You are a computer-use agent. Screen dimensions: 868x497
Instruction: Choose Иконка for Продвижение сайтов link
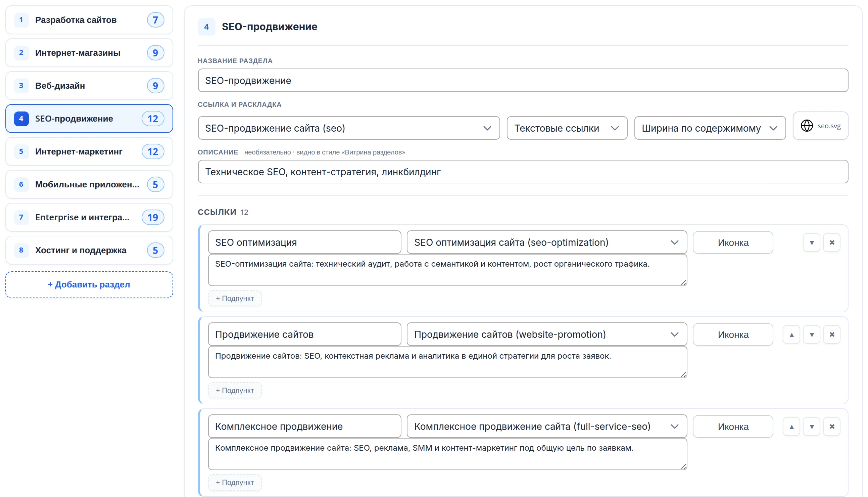[732, 335]
